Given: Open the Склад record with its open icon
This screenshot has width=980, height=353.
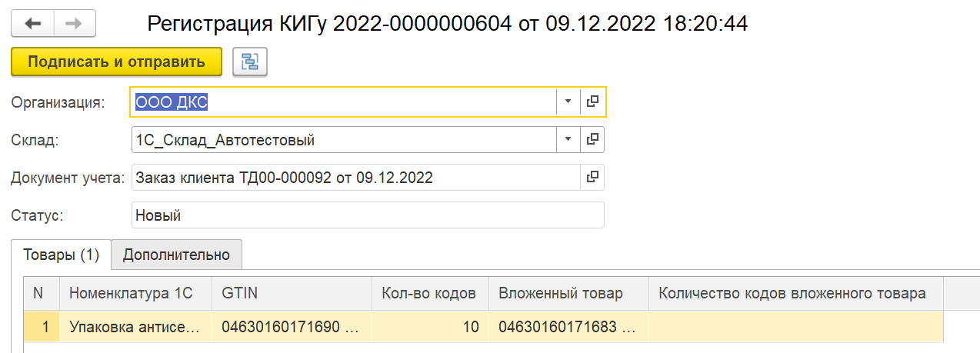Looking at the screenshot, I should click(592, 139).
